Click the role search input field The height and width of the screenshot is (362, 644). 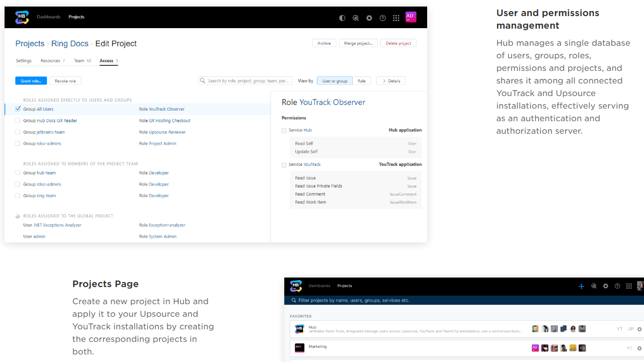[249, 81]
